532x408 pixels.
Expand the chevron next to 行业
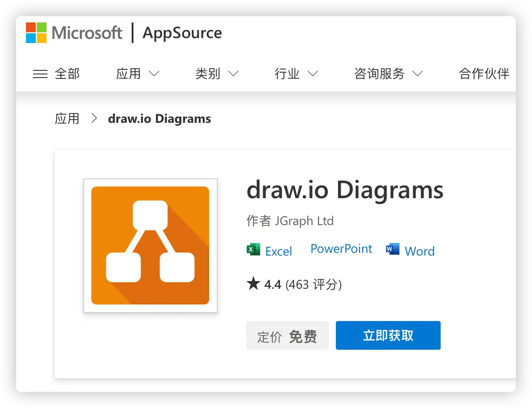click(x=313, y=74)
